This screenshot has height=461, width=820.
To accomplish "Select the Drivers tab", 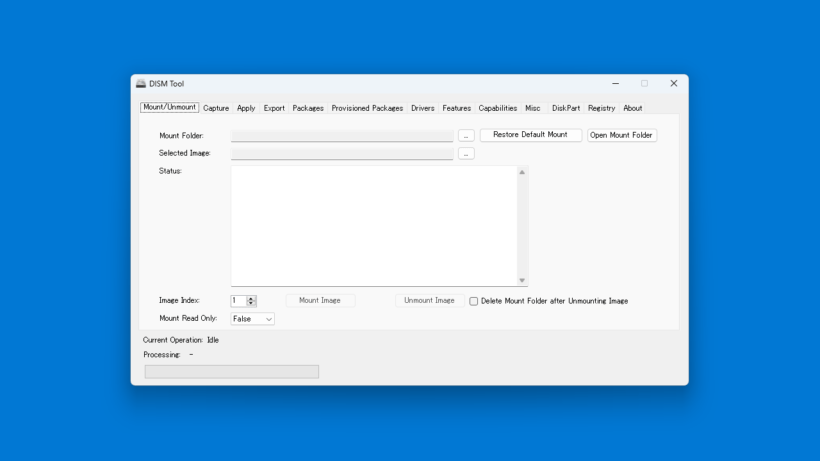I will 423,108.
